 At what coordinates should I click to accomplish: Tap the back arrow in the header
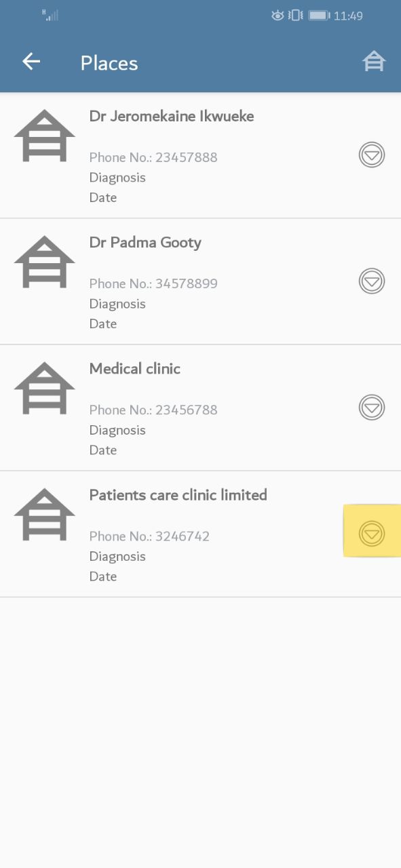point(31,62)
